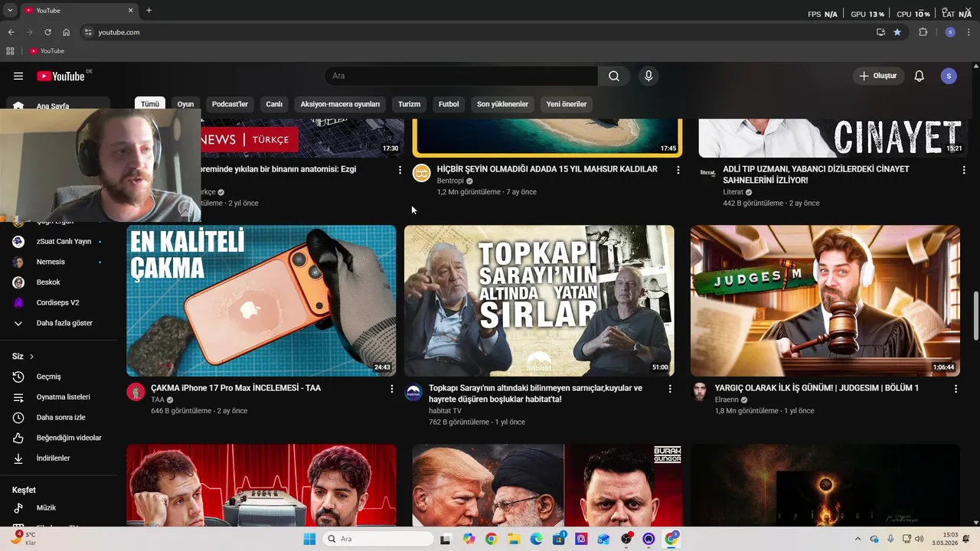This screenshot has height=551, width=980.
Task: Open the Literat channel name link
Action: click(x=733, y=192)
